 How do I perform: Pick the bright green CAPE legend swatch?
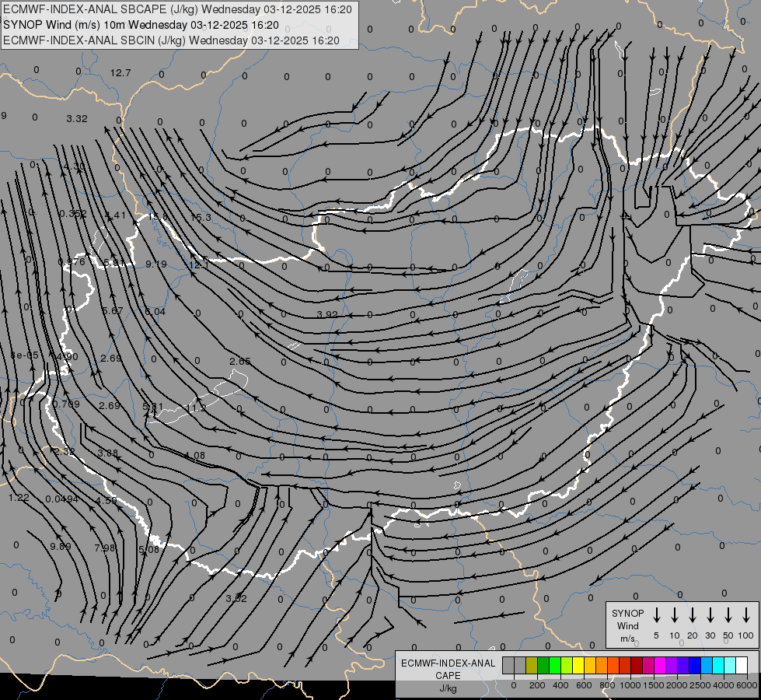(x=555, y=665)
